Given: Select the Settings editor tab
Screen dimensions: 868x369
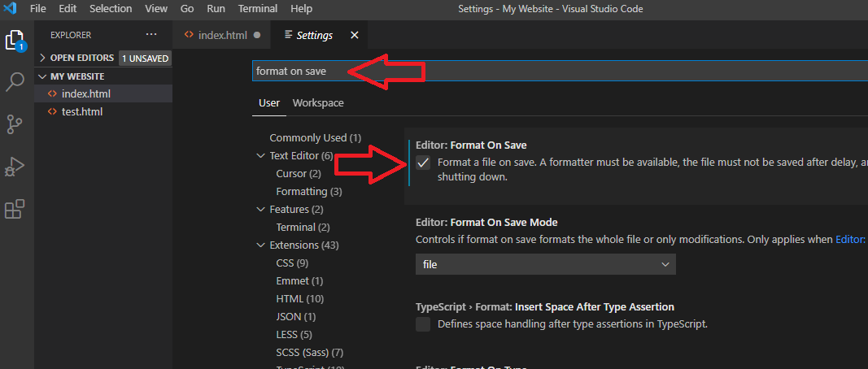Looking at the screenshot, I should click(318, 35).
